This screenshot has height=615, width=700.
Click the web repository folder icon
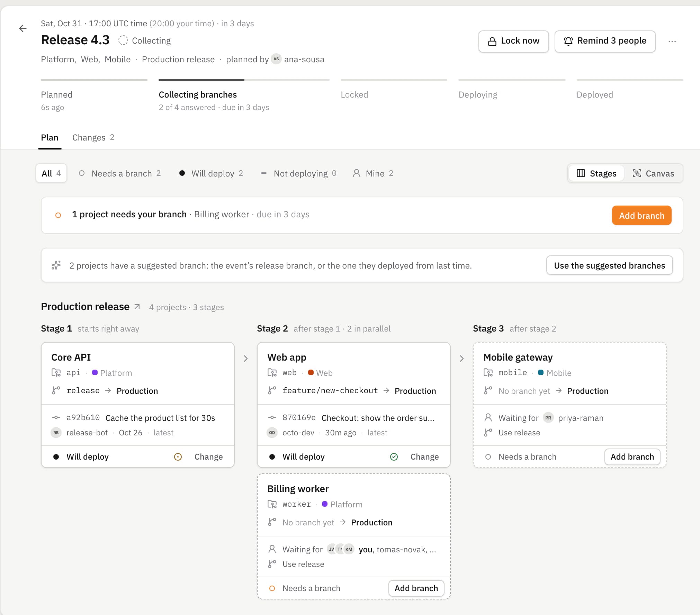[x=272, y=372]
